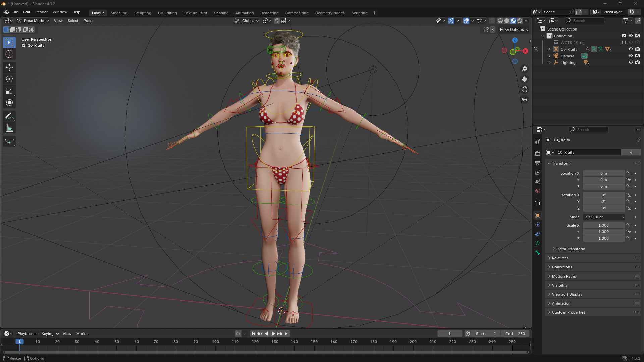This screenshot has width=644, height=362.
Task: Choose the Rotate tool
Action: tap(9, 79)
